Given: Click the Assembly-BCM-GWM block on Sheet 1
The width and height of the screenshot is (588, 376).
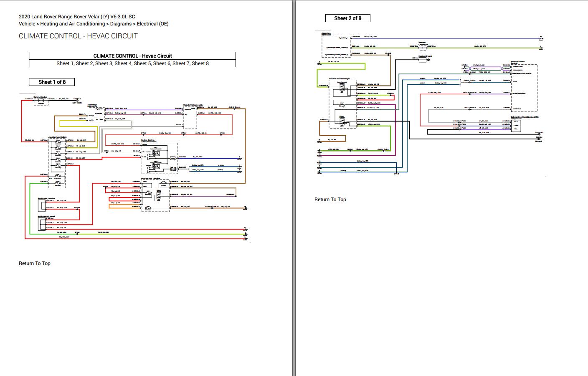Looking at the screenshot, I should point(96,114).
